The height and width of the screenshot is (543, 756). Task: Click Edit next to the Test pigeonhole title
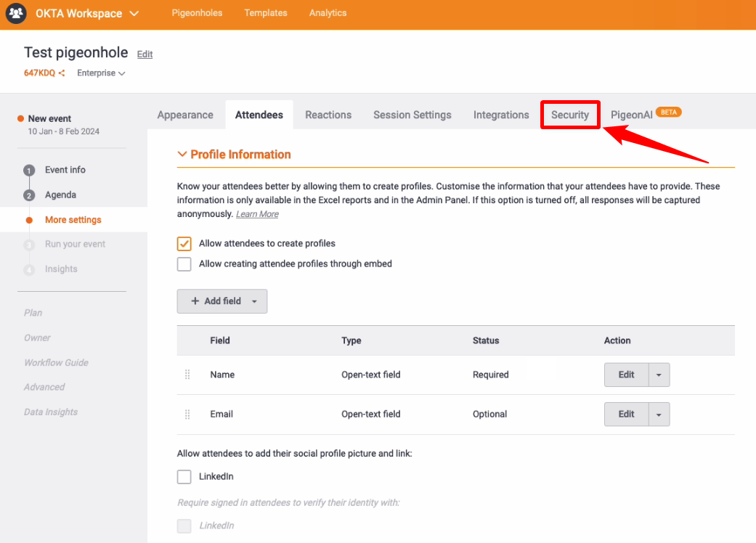point(145,54)
